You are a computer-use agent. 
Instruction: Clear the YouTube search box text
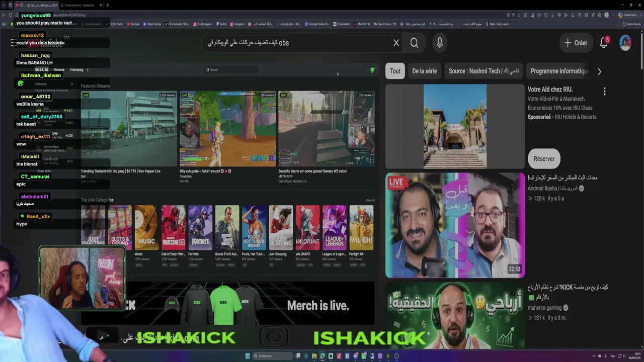coord(396,43)
